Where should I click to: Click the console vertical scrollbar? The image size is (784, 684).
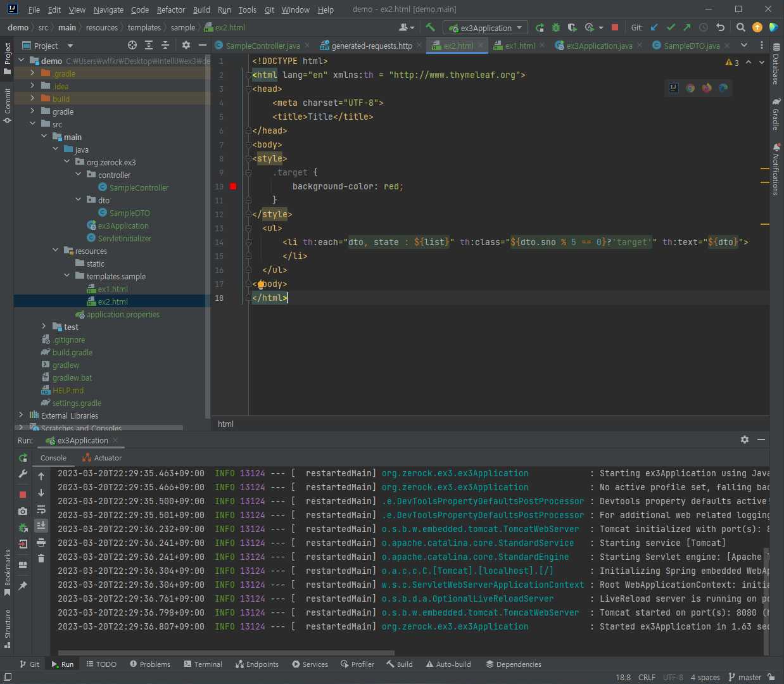[x=766, y=602]
